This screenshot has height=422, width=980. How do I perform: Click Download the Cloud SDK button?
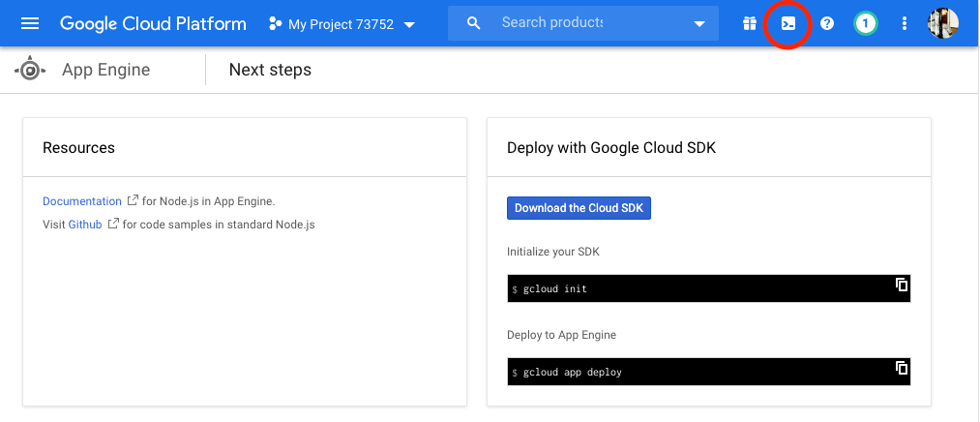(x=579, y=208)
